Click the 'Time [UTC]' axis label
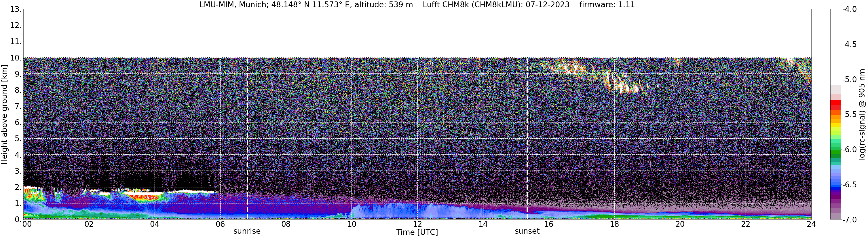Viewport: 868px width, 238px height. point(417,232)
